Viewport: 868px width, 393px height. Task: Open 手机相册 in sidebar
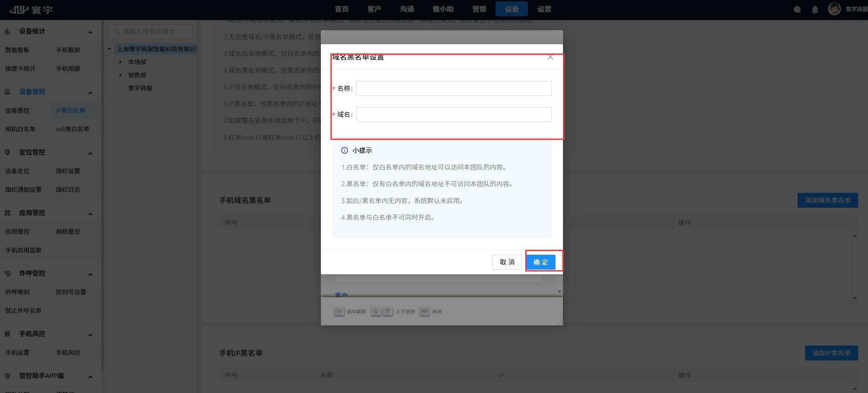pos(68,68)
